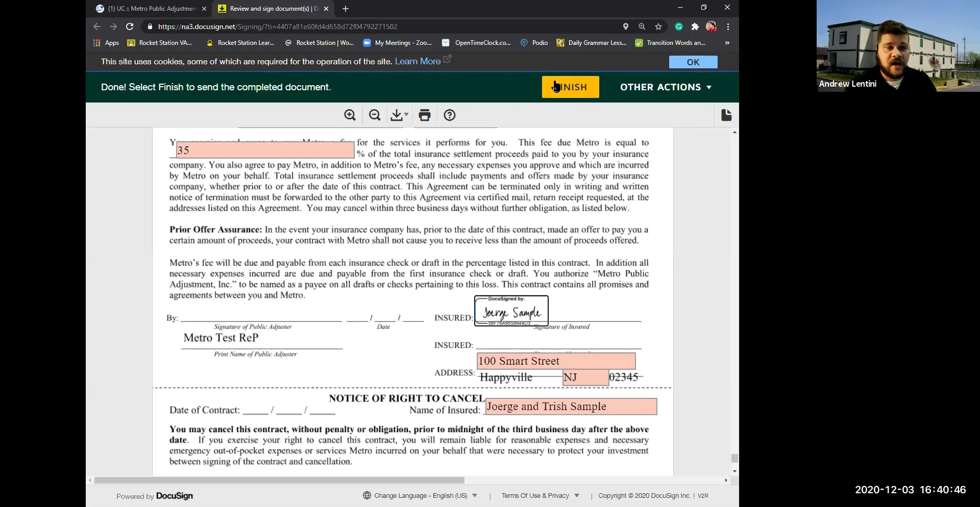
Task: Click FINISH to send the document
Action: [x=570, y=87]
